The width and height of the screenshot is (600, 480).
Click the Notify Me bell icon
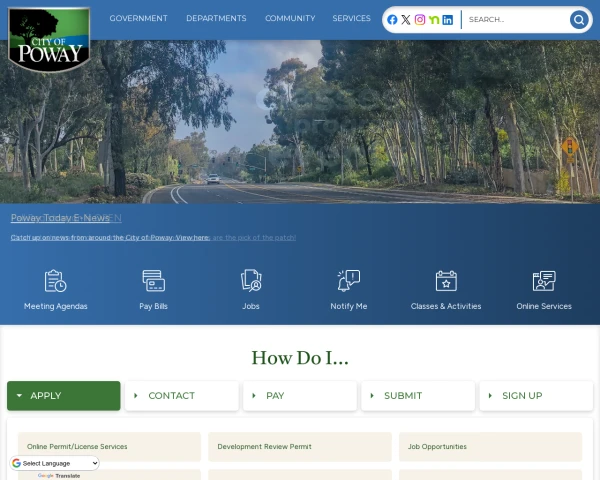(349, 281)
